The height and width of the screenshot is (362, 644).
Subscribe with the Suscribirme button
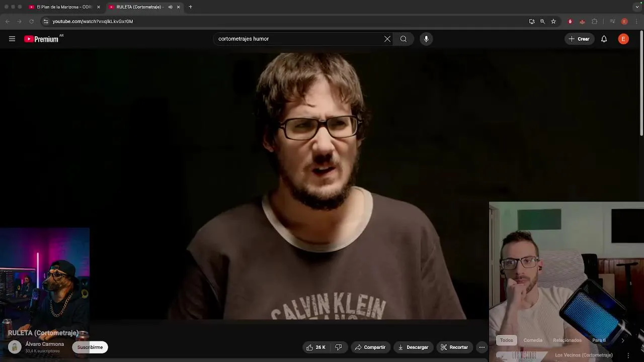(90, 347)
